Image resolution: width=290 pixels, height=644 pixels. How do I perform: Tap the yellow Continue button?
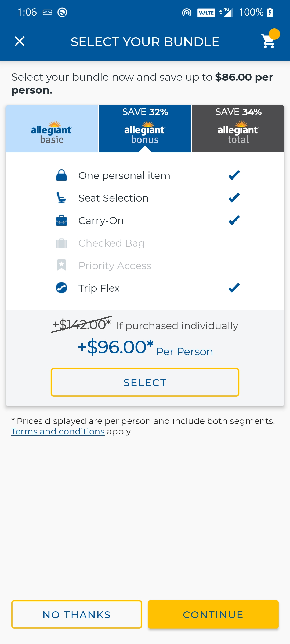pos(213,614)
